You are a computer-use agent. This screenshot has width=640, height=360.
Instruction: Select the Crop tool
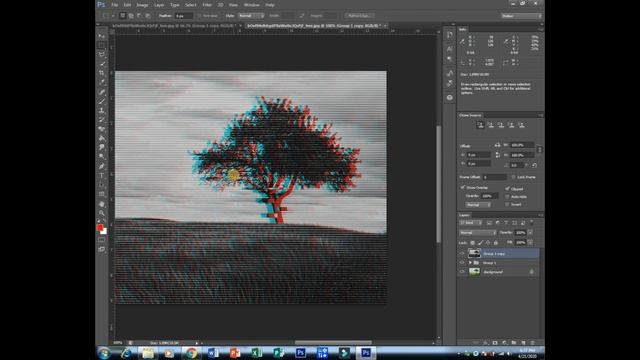coord(101,73)
